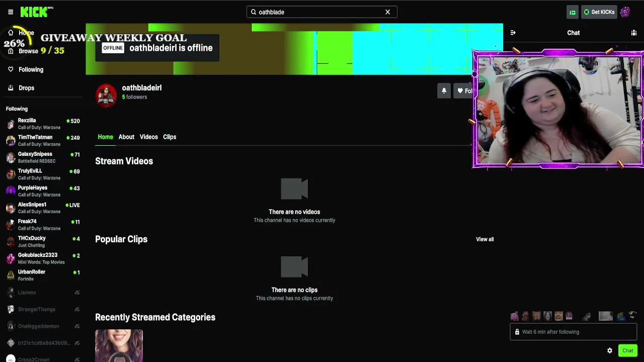Screen dimensions: 644x362
Task: Open chat settings gear icon
Action: tap(610, 350)
